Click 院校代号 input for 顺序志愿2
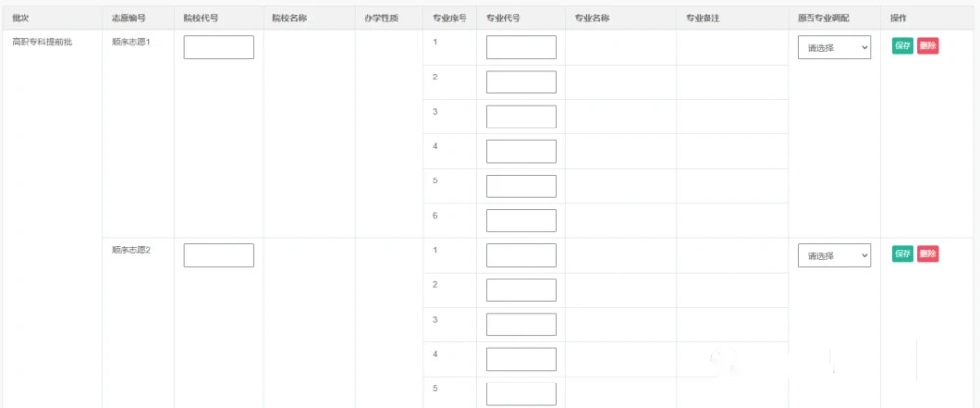The image size is (980, 408). tap(219, 255)
